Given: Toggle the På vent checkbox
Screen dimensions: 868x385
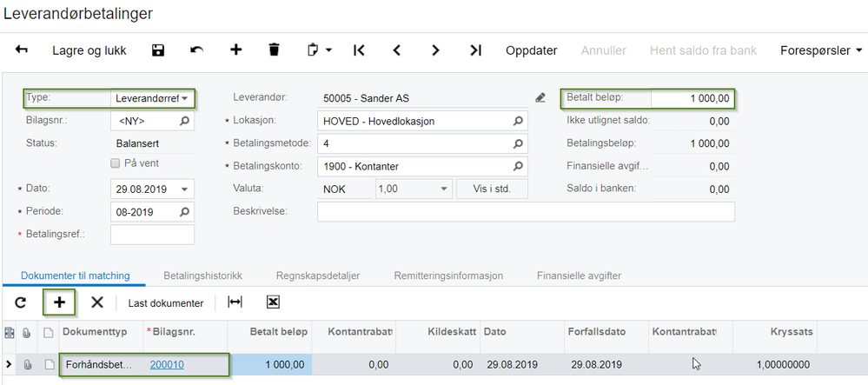Looking at the screenshot, I should tap(115, 163).
